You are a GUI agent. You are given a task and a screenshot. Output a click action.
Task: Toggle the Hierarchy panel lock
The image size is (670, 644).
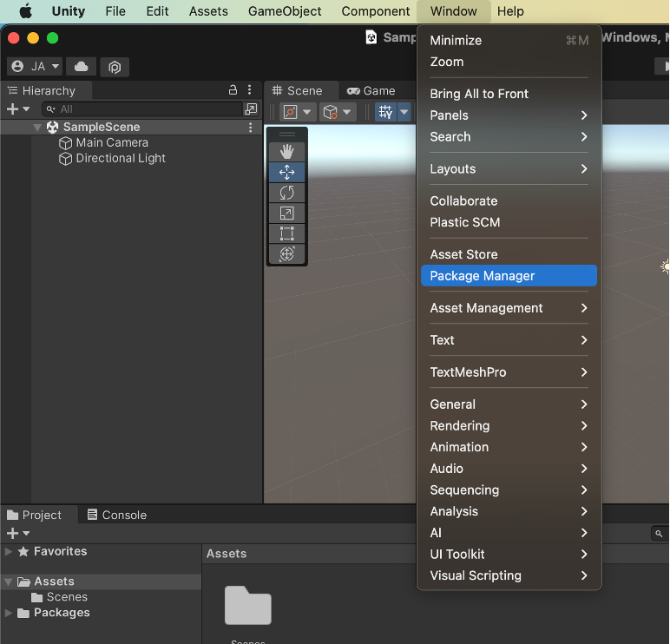coord(233,89)
